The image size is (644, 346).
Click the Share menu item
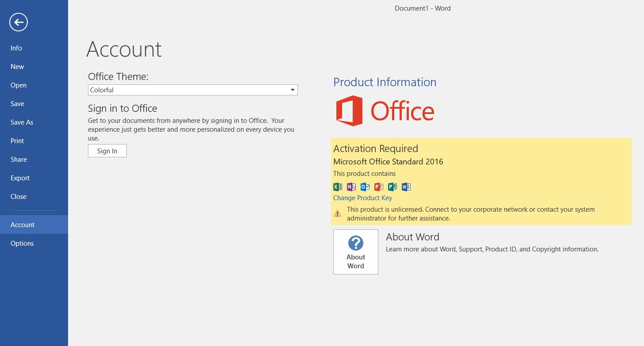point(19,160)
